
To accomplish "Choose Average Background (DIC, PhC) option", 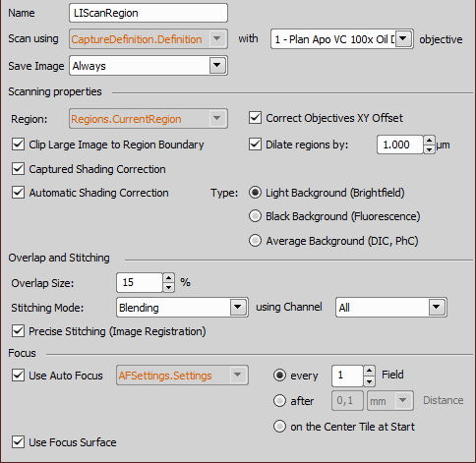I will [255, 241].
